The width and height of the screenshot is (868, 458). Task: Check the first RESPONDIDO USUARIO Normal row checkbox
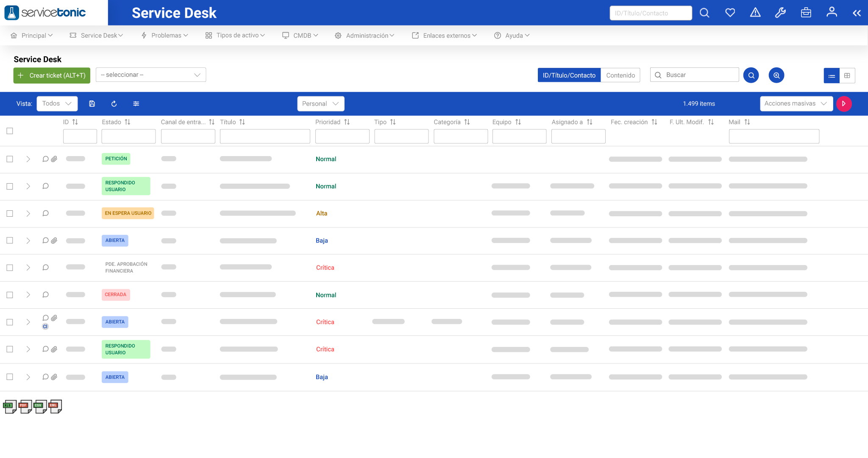coord(10,186)
